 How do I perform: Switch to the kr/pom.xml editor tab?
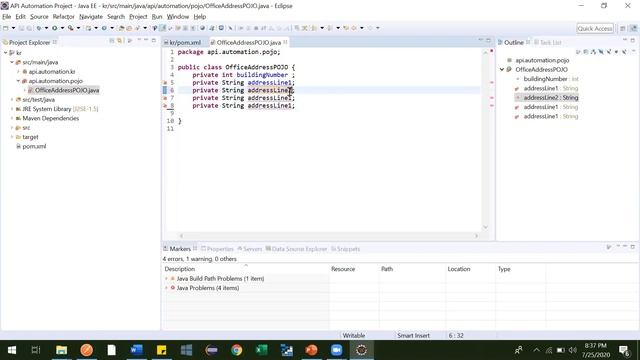point(182,42)
